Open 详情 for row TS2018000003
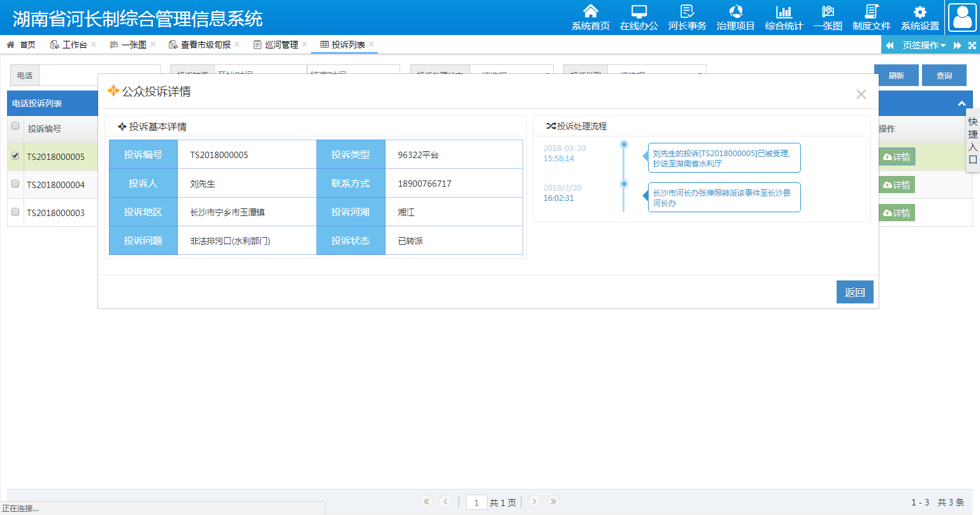The image size is (980, 515). [x=897, y=213]
